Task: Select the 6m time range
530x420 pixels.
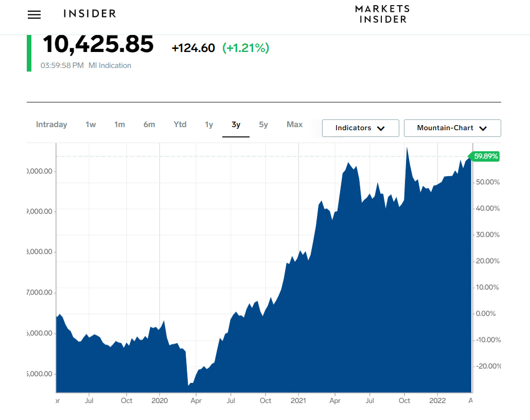Action: pyautogui.click(x=149, y=125)
